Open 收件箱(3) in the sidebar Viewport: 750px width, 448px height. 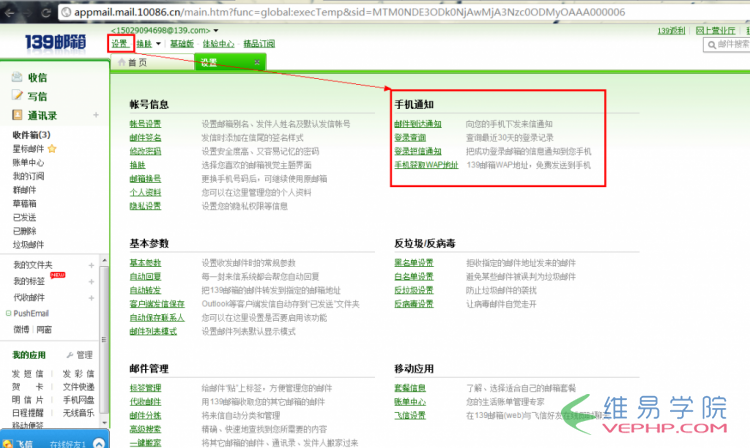[x=31, y=135]
